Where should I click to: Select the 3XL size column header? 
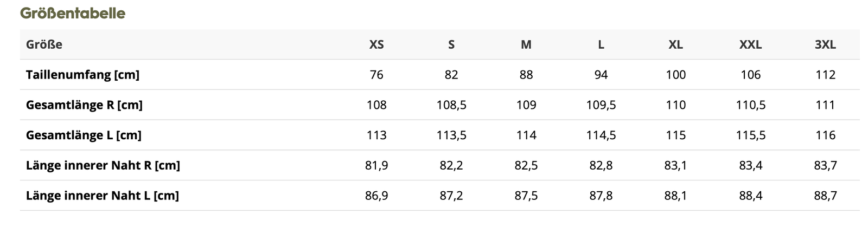click(x=826, y=44)
